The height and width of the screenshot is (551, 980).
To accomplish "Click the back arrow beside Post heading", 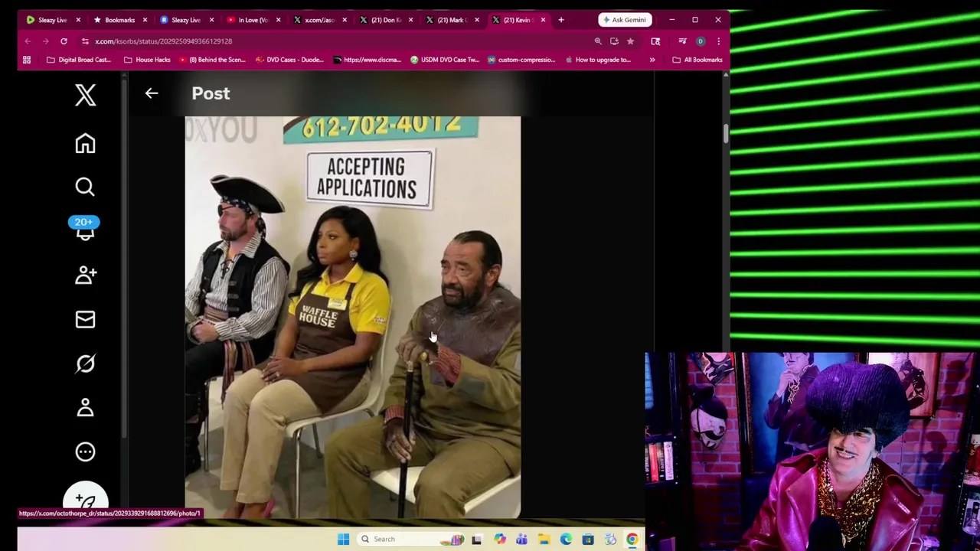I will pyautogui.click(x=152, y=93).
